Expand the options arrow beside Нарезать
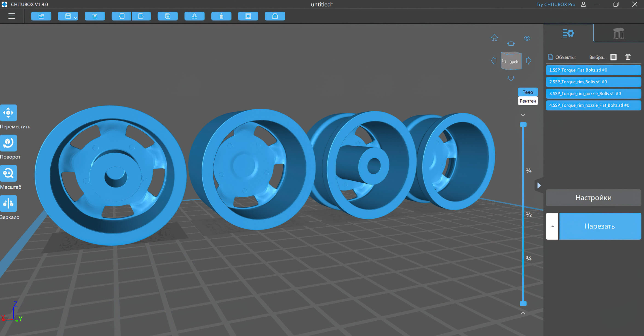644x336 pixels. coord(552,226)
